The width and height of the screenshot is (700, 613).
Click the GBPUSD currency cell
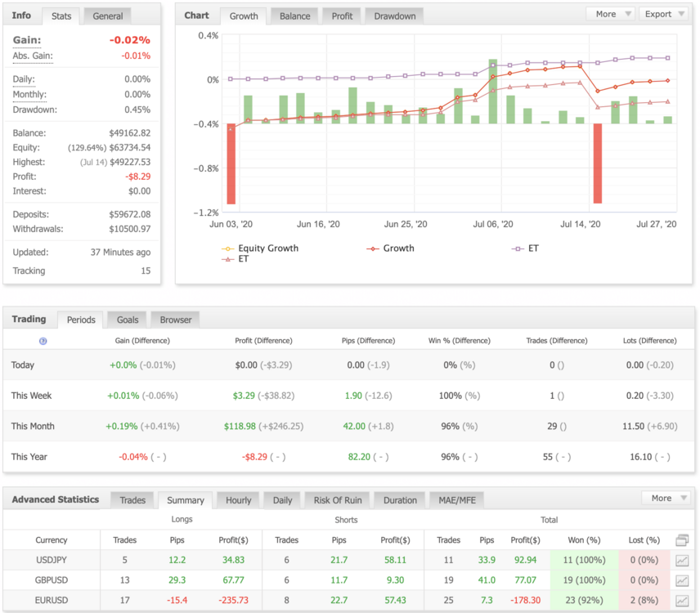pos(52,580)
